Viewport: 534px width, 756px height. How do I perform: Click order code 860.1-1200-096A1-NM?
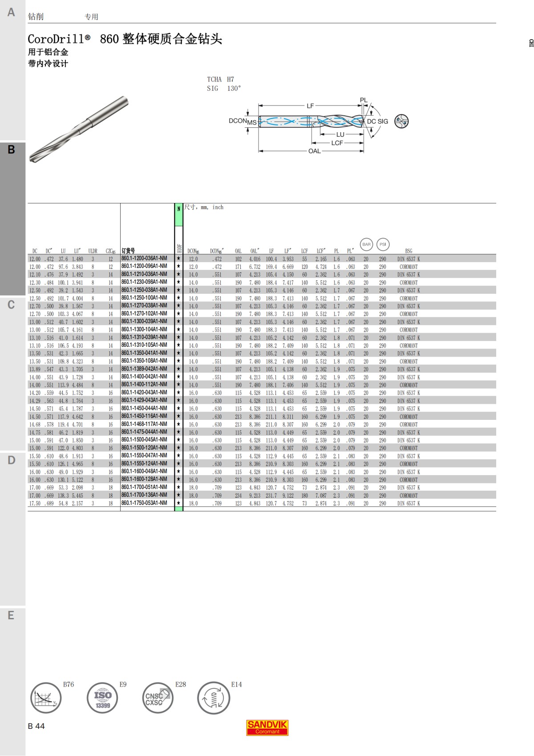144,266
